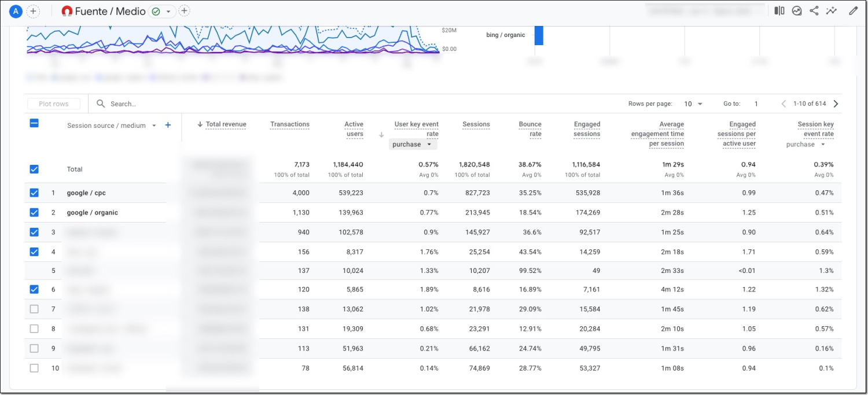Open the trend sparkline icon in toolbar
Viewport: 868px width, 395px height.
(832, 10)
